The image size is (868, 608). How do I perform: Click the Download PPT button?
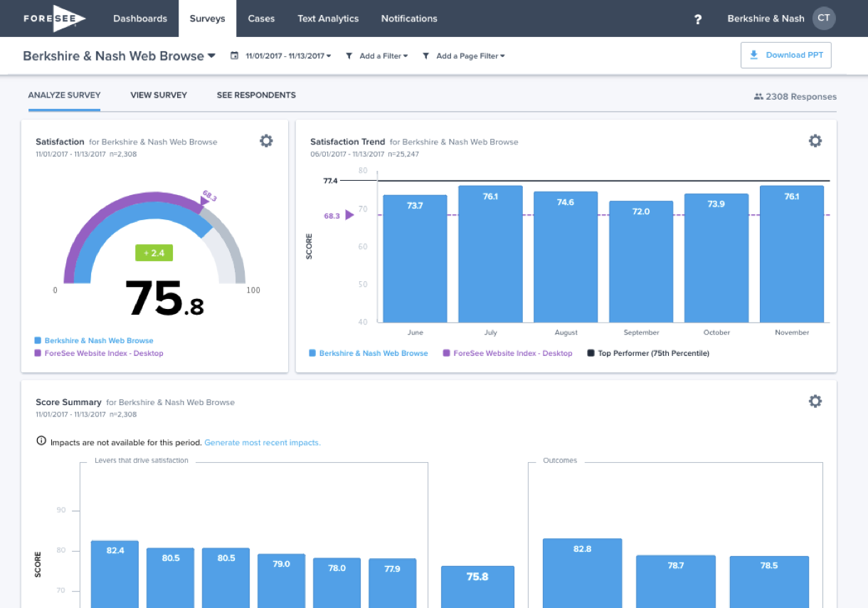pyautogui.click(x=786, y=55)
